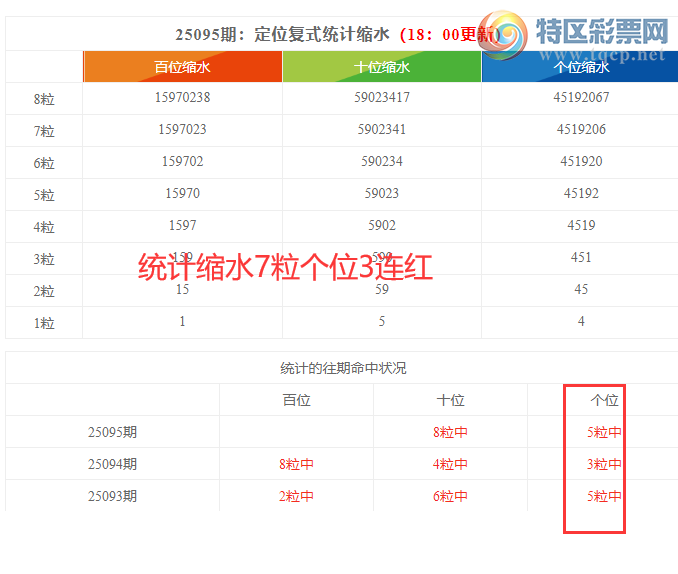
Task: Select the value 45 in 2粒 row
Action: (x=581, y=289)
